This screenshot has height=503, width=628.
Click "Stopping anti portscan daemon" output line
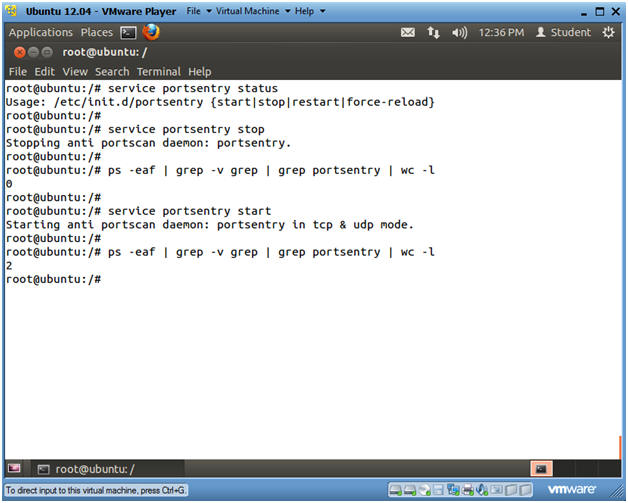pos(148,143)
